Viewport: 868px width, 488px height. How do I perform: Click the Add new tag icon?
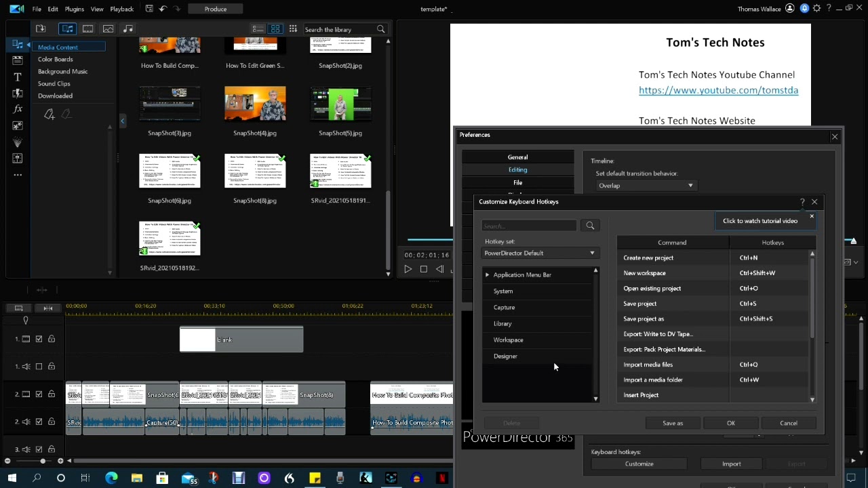click(x=50, y=115)
